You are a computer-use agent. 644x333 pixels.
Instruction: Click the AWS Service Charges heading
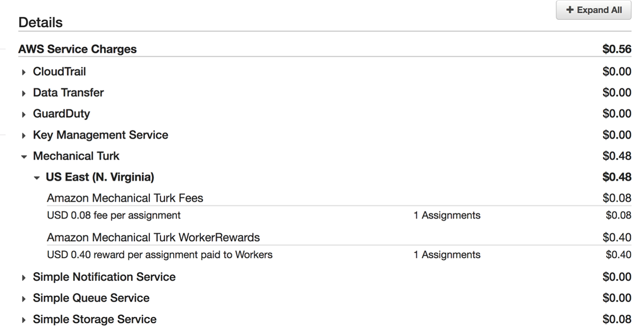77,49
